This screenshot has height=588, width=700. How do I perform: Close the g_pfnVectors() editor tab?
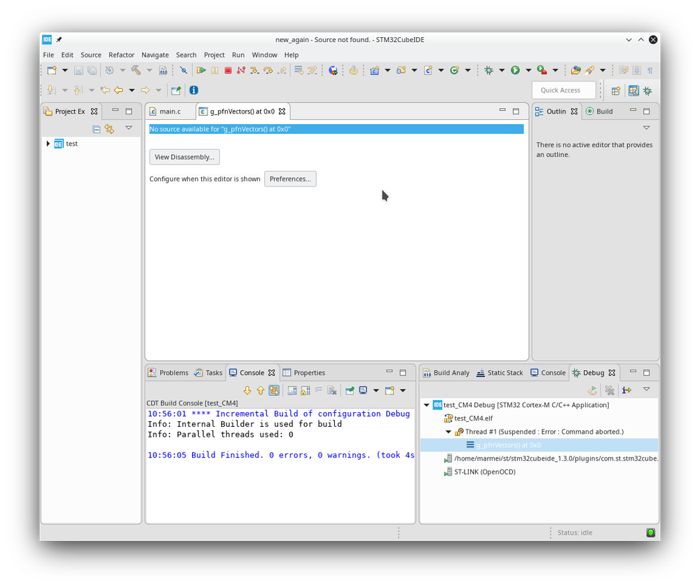click(282, 111)
